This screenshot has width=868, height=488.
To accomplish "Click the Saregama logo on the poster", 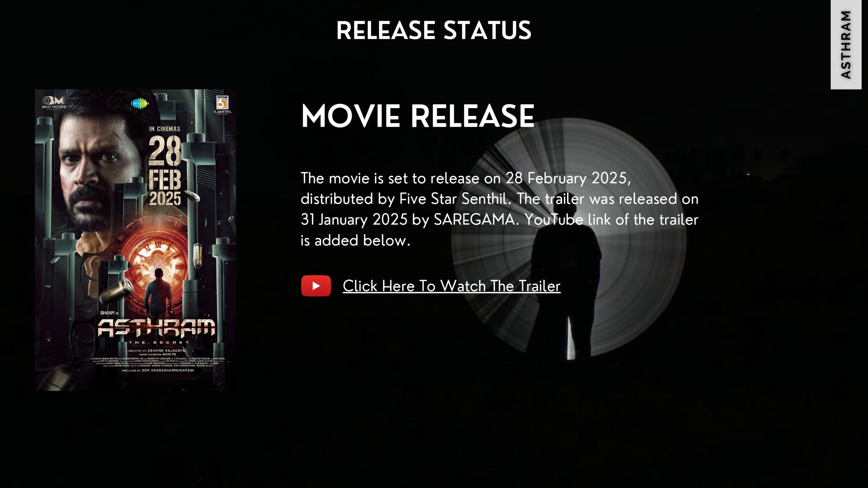I will point(140,103).
